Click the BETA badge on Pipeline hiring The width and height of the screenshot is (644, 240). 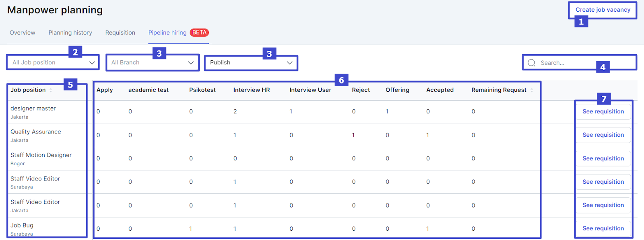tap(199, 33)
